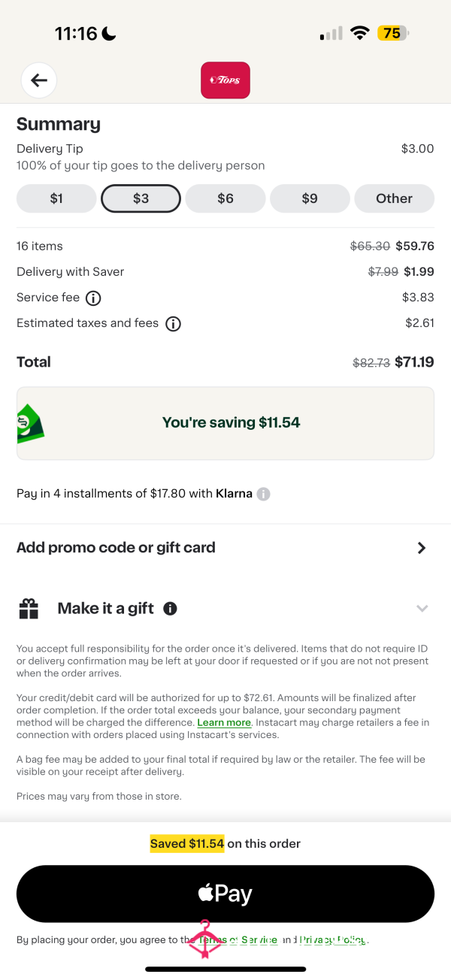Expand Make it a gift chevron
This screenshot has height=980, width=451.
coord(422,609)
